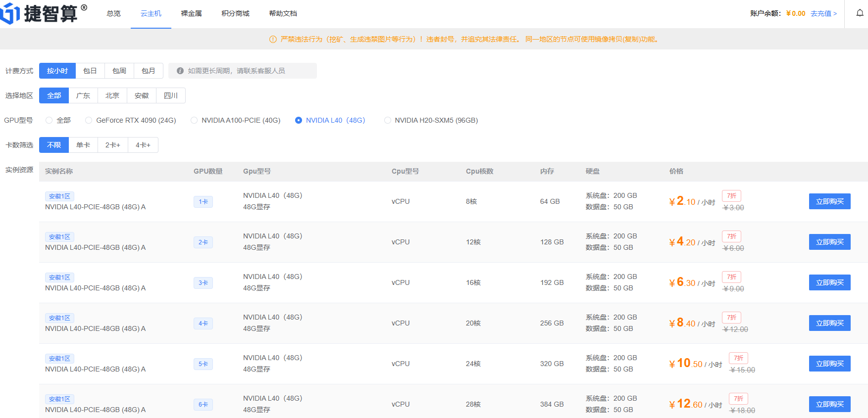Filter region by 北京
Screen dimensions: 868x418
112,95
